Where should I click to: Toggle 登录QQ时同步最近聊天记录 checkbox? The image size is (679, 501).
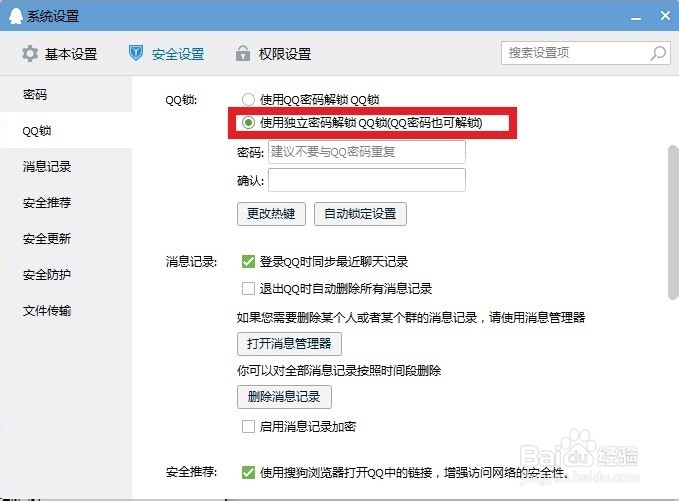[x=248, y=262]
